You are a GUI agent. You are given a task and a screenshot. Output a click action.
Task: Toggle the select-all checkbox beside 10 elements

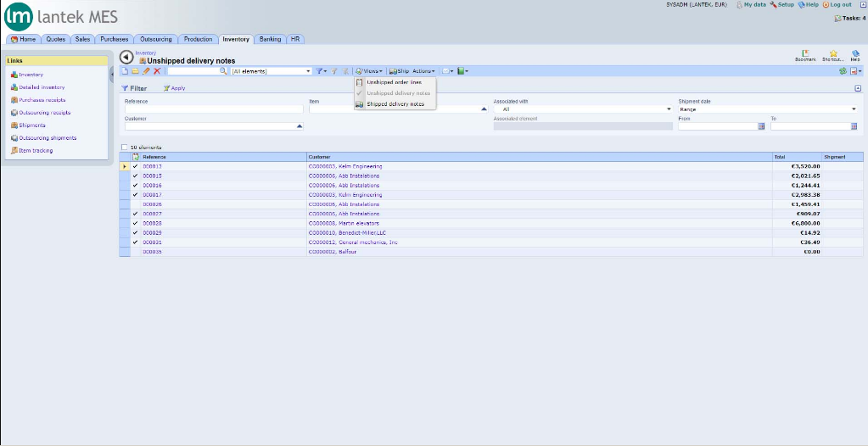[125, 148]
